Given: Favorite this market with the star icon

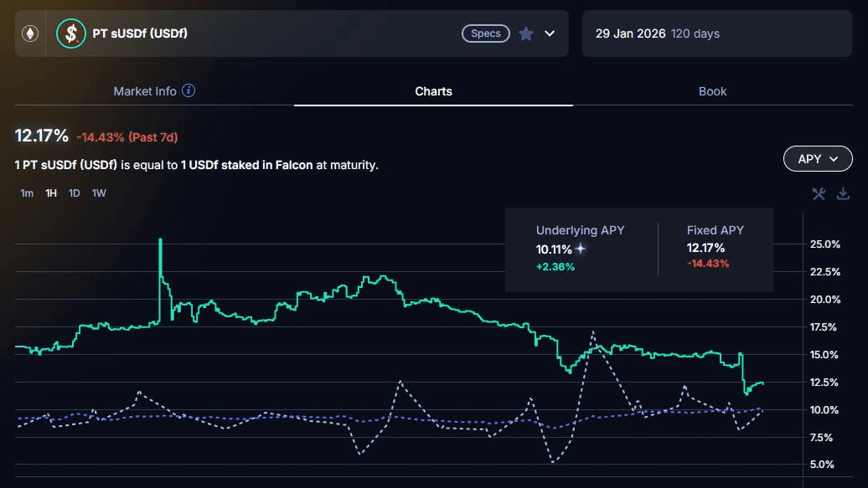Looking at the screenshot, I should (x=526, y=33).
